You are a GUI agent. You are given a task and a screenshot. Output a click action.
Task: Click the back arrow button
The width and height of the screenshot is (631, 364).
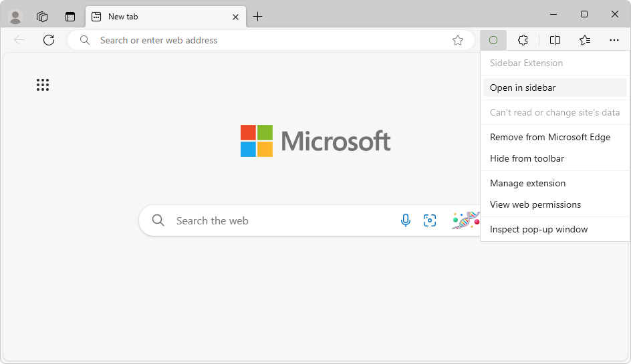19,40
